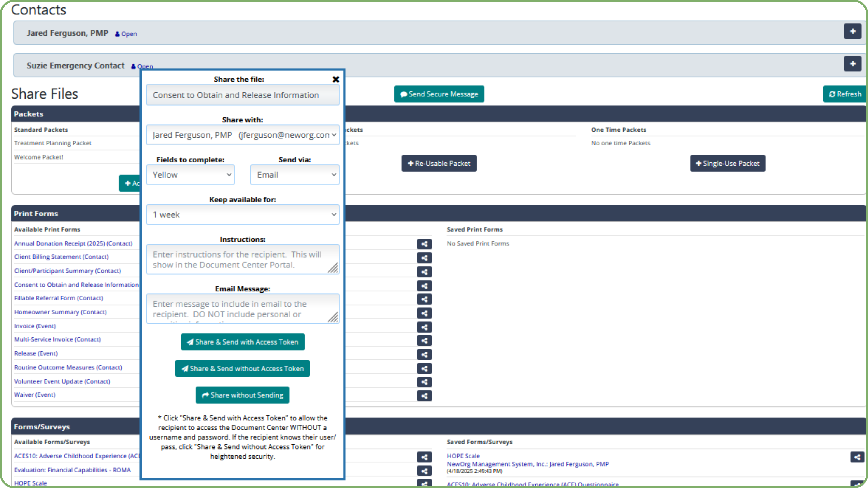Click plus icon on Suzie Emergency Contact bar

(852, 64)
